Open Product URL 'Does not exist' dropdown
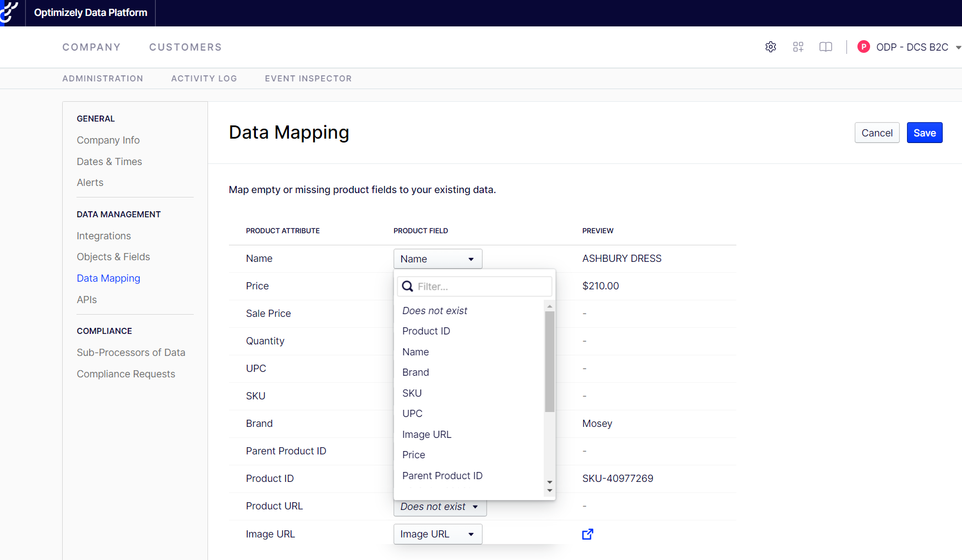 point(440,507)
